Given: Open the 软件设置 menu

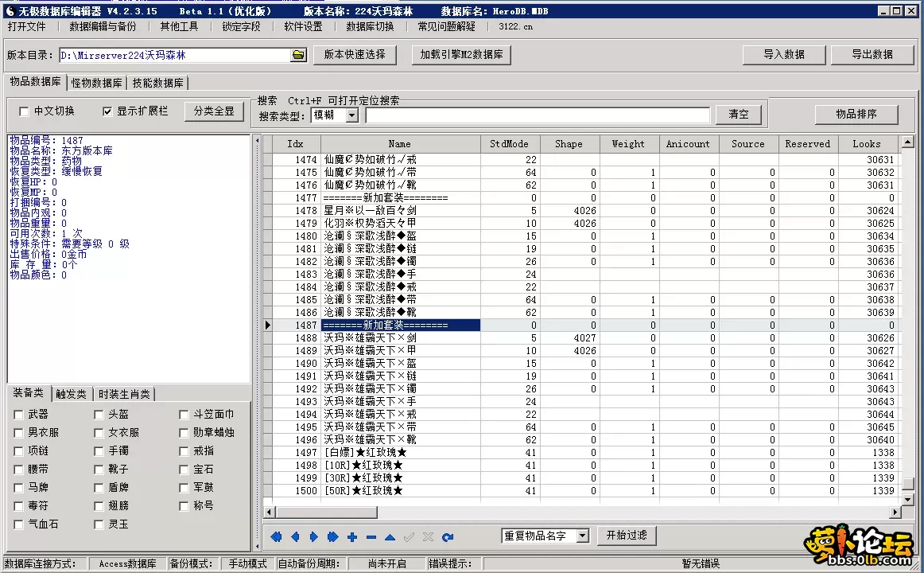Looking at the screenshot, I should (x=303, y=26).
